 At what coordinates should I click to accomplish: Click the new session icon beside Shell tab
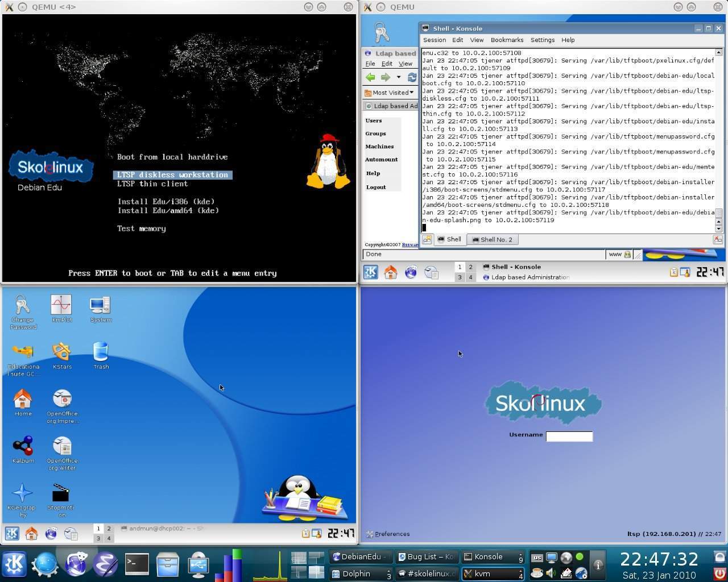click(x=427, y=239)
